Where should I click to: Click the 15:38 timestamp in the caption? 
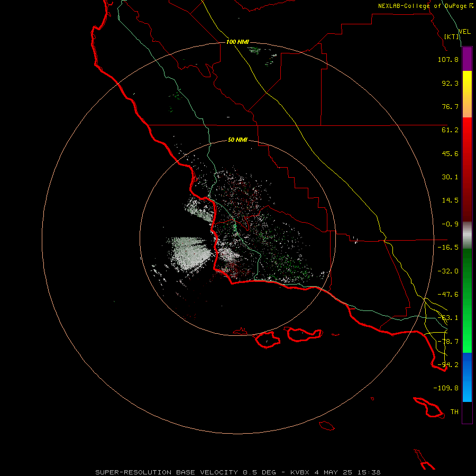click(369, 472)
